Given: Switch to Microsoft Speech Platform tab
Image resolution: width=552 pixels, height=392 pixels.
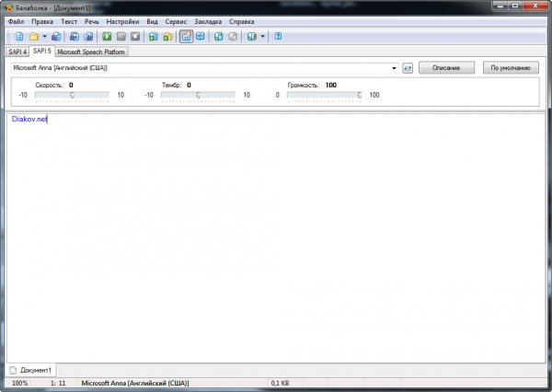Looking at the screenshot, I should 91,52.
